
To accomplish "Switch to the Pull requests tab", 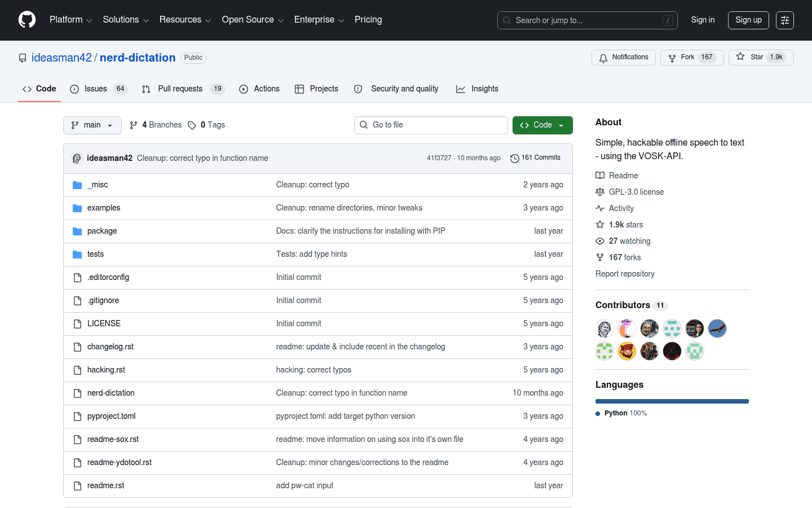I will point(184,89).
